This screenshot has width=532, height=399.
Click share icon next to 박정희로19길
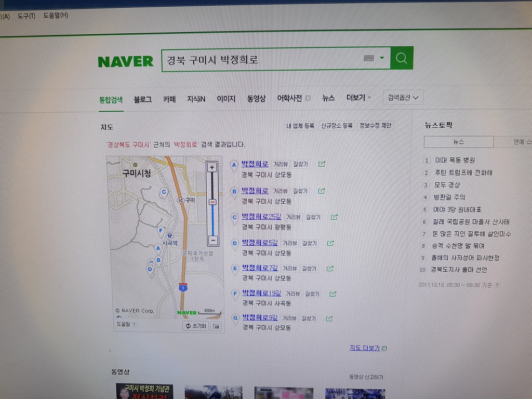tap(333, 294)
